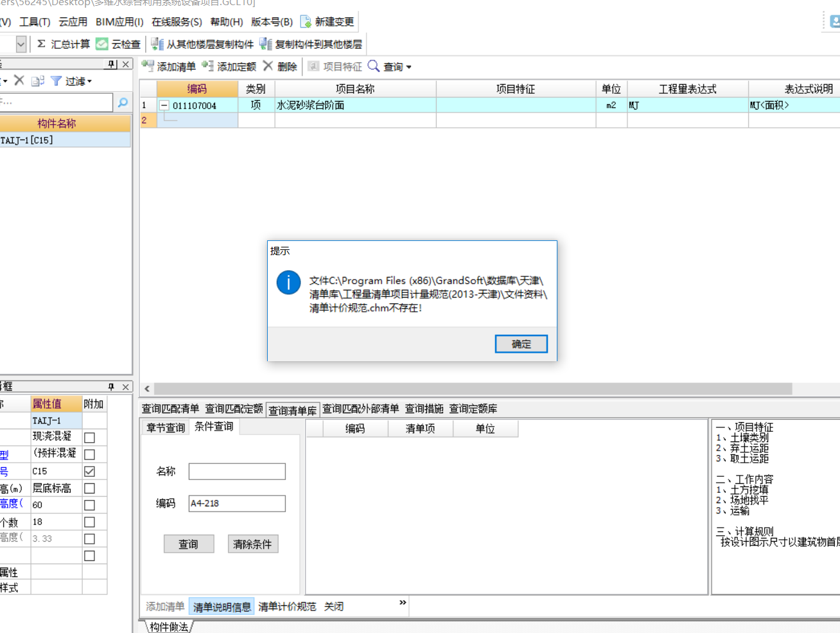The height and width of the screenshot is (633, 840).
Task: Switch to the 章节查询 tab
Action: [x=166, y=427]
